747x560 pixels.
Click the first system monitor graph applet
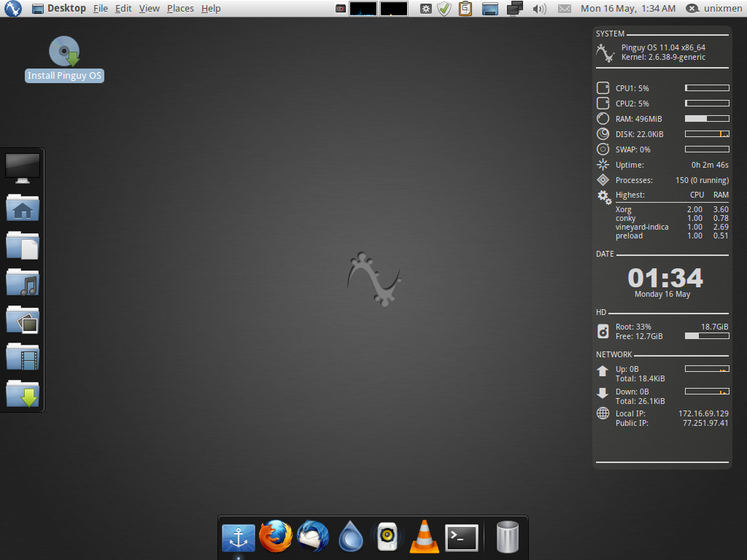click(x=363, y=9)
